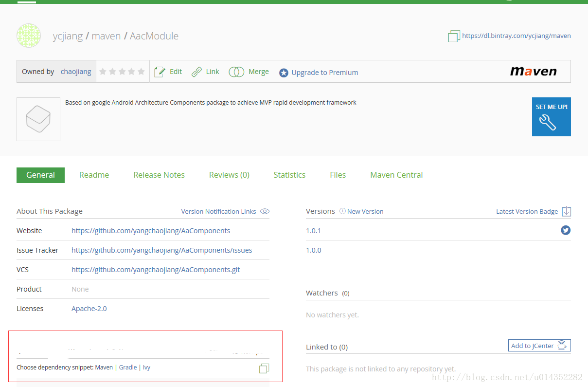The width and height of the screenshot is (588, 387).
Task: Open the Maven Central tab
Action: (396, 175)
